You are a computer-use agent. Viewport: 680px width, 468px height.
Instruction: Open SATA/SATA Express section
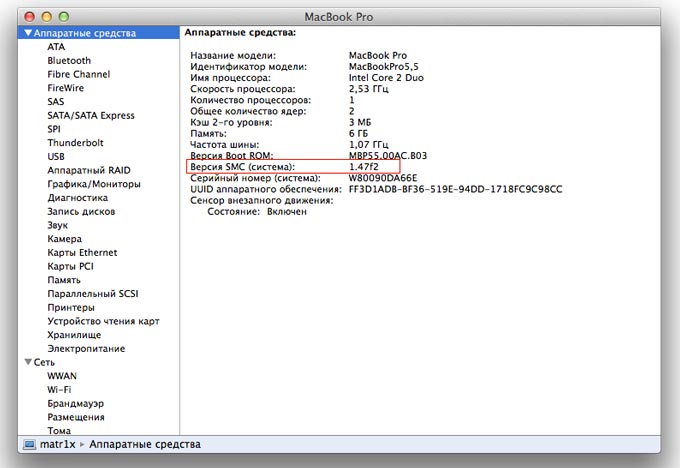tap(91, 115)
